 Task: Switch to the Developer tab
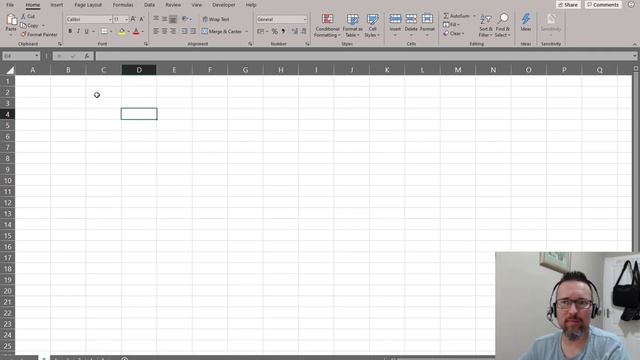point(224,5)
